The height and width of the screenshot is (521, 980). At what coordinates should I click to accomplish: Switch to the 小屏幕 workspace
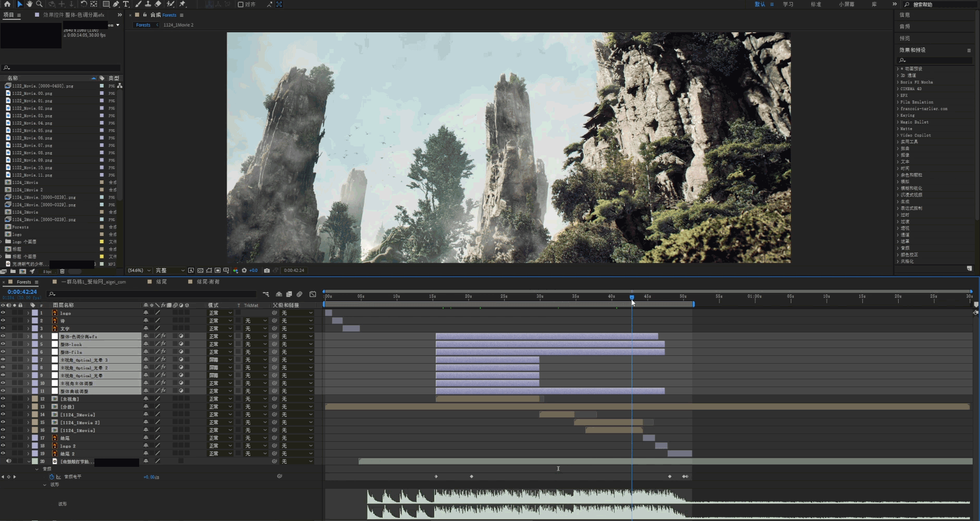[847, 4]
